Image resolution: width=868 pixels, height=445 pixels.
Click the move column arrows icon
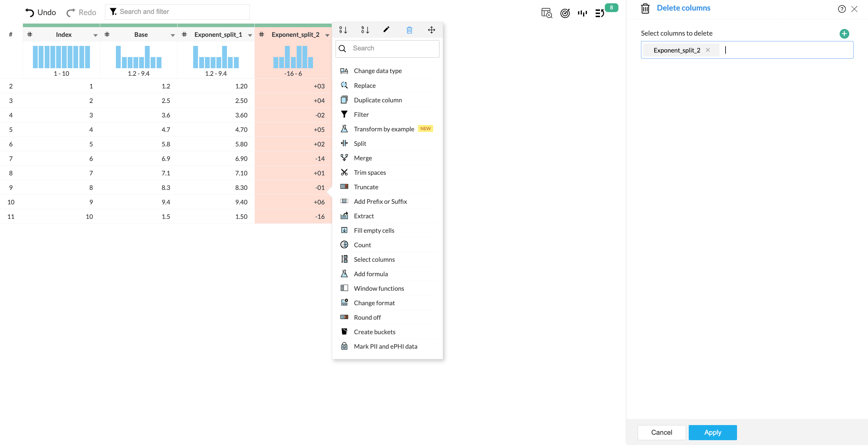point(431,30)
